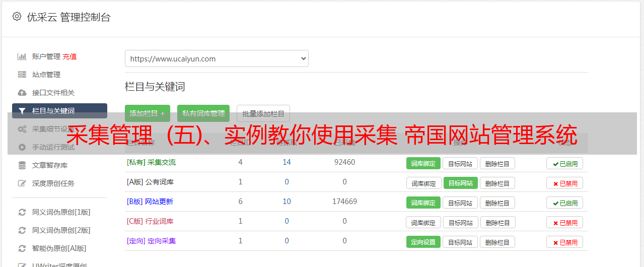Click the 私有词库管理 button
The image size is (644, 267).
click(203, 113)
